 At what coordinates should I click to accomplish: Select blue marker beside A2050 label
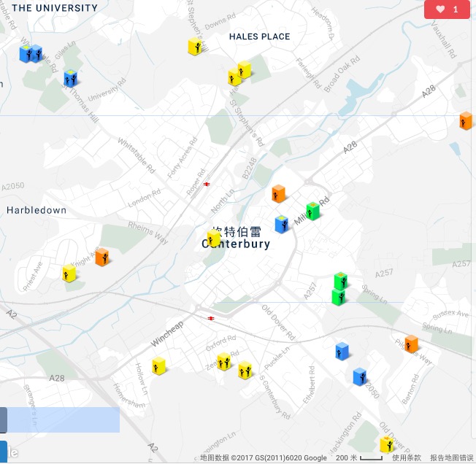(360, 376)
